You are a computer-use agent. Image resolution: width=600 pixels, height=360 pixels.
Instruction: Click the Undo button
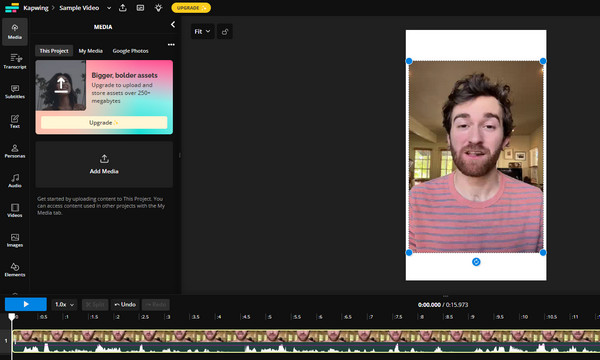click(x=125, y=305)
